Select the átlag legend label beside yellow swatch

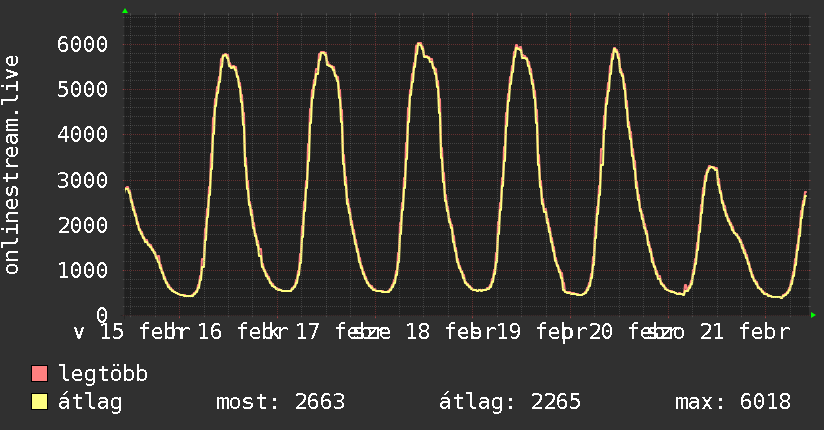point(90,403)
